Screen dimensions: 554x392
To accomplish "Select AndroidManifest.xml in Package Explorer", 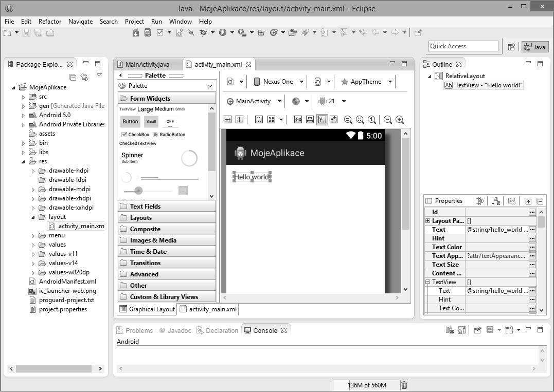I will (67, 282).
